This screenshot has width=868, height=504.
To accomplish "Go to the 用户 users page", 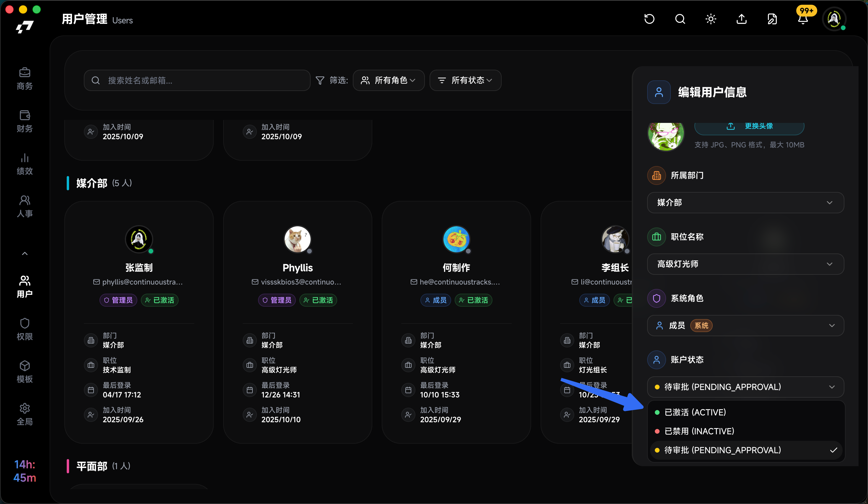I will 25,287.
